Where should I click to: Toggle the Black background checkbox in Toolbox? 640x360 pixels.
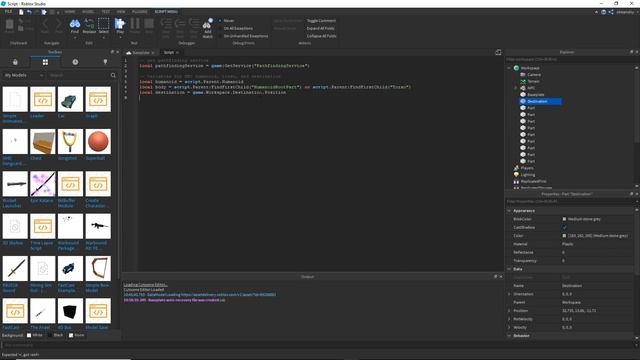click(x=50, y=336)
